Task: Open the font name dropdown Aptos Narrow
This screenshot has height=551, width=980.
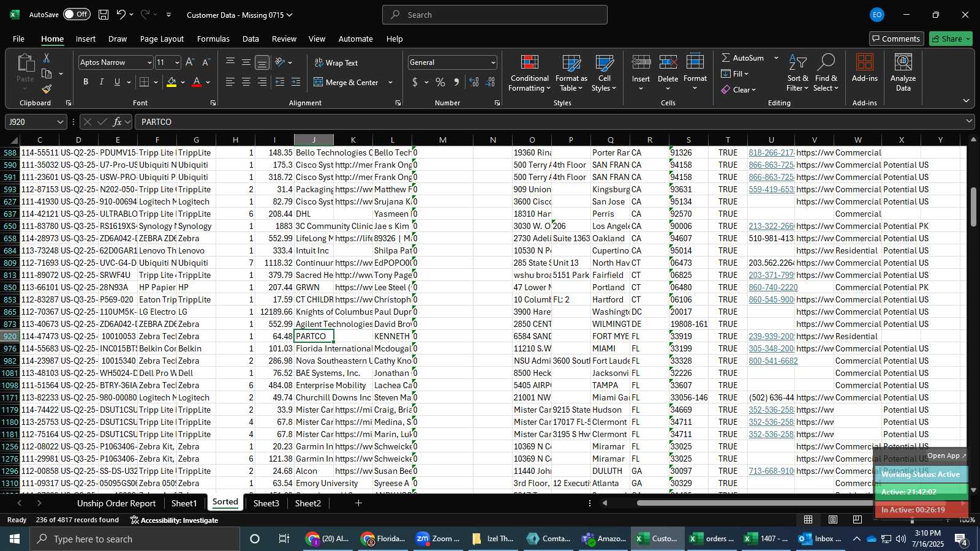Action: (x=149, y=62)
